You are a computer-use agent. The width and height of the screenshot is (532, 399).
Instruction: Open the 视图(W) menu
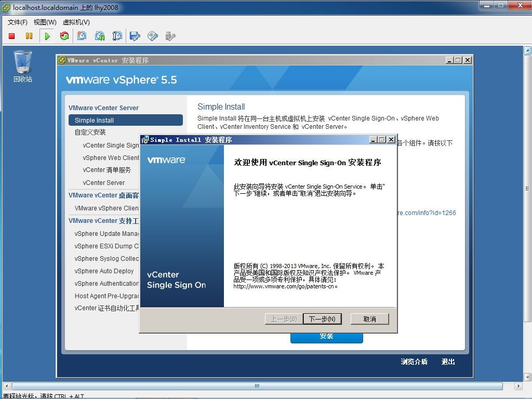tap(45, 22)
